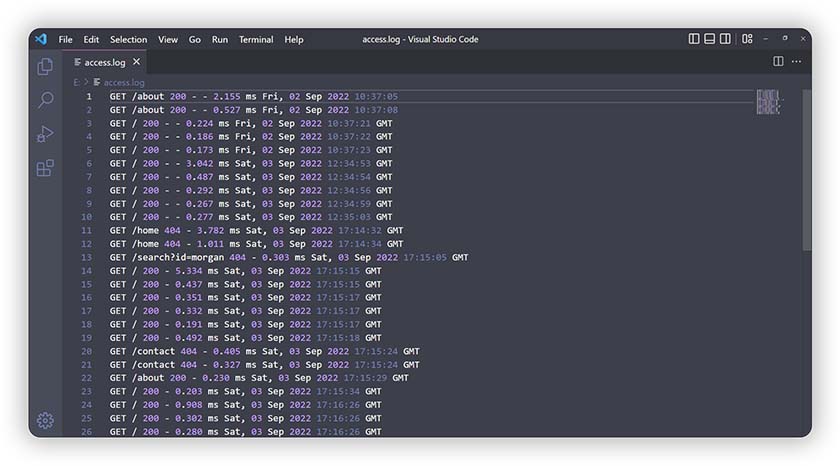The height and width of the screenshot is (466, 840).
Task: Open the Explorer view in activity bar
Action: click(45, 67)
